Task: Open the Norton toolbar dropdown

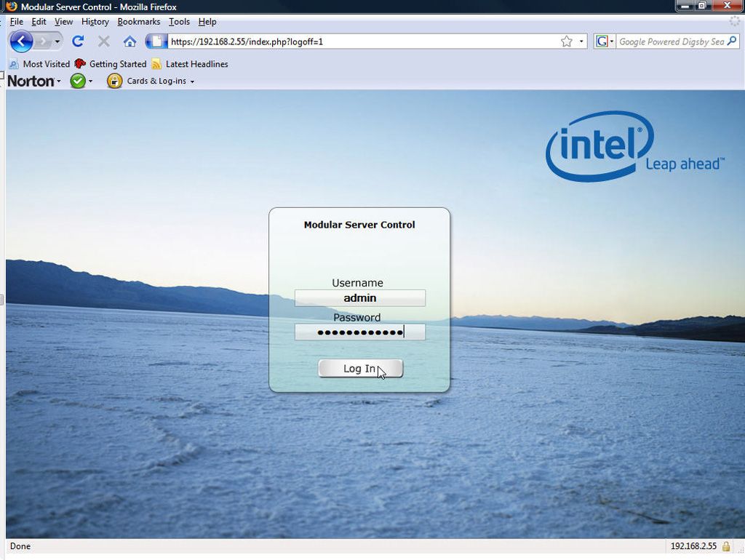Action: [x=58, y=81]
